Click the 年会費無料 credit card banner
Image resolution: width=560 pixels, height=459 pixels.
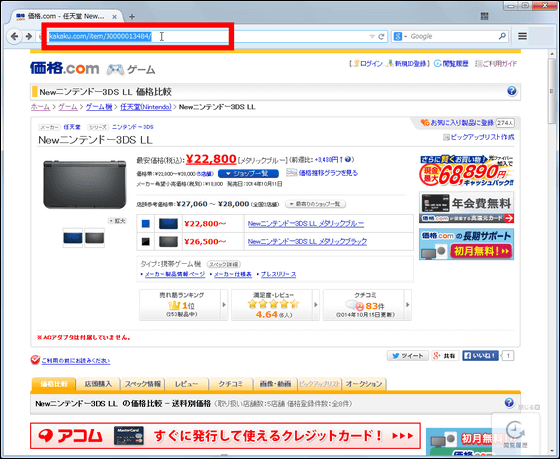466,208
